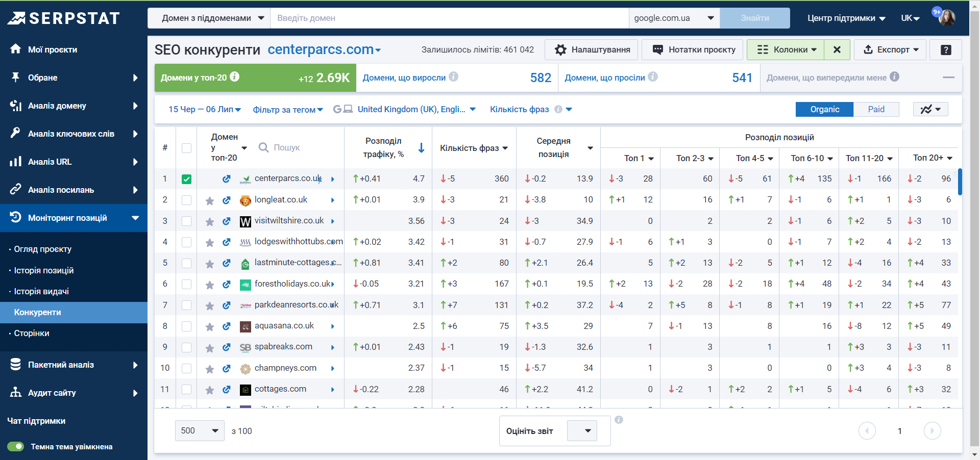
Task: Click the Налаштування button
Action: pos(591,49)
